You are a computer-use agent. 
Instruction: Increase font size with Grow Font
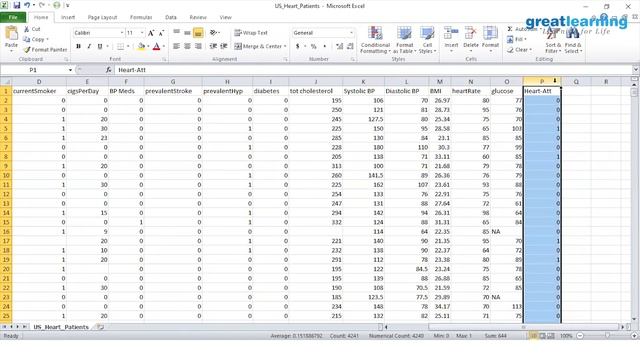tap(151, 33)
